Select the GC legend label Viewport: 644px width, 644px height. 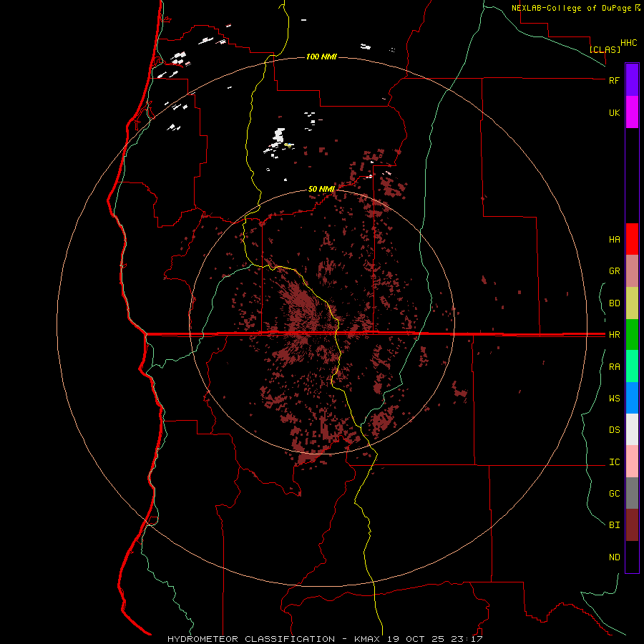pyautogui.click(x=614, y=494)
